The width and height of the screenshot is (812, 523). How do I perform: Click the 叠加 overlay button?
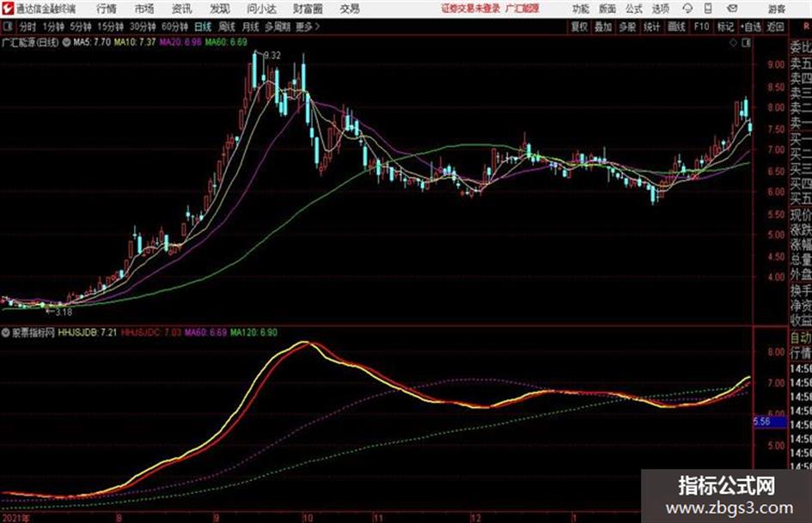pos(603,27)
